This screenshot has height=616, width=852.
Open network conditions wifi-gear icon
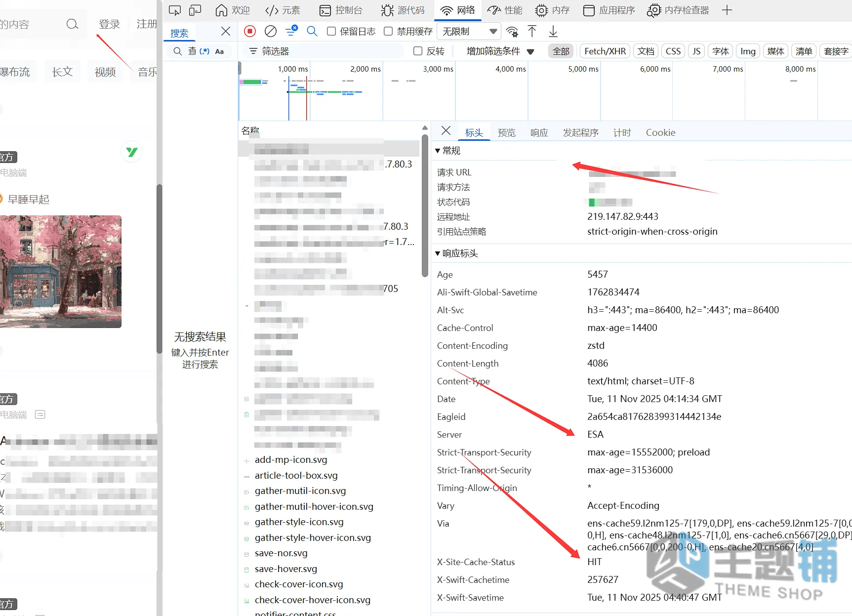click(512, 32)
